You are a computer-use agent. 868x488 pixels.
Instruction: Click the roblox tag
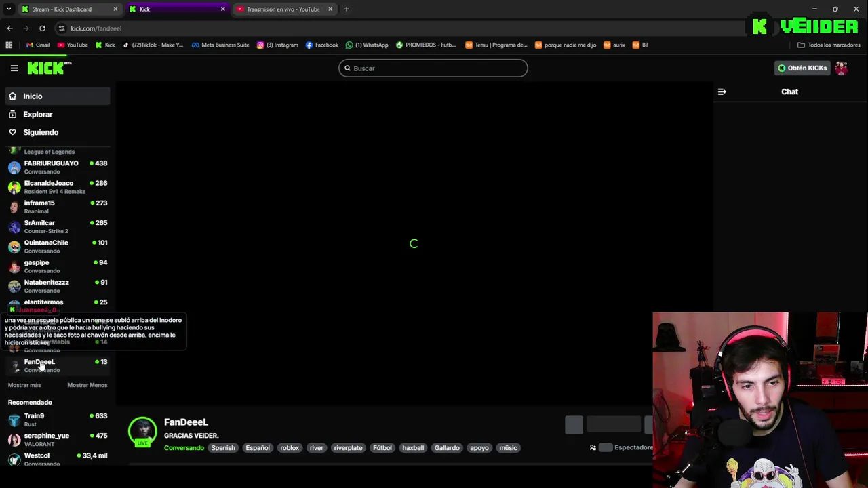(290, 448)
